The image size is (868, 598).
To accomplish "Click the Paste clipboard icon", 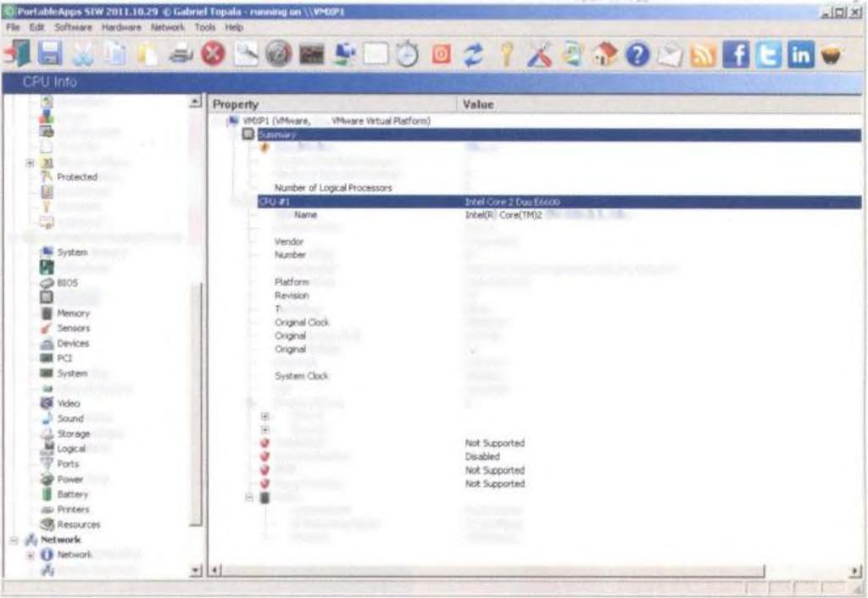I will coord(147,54).
